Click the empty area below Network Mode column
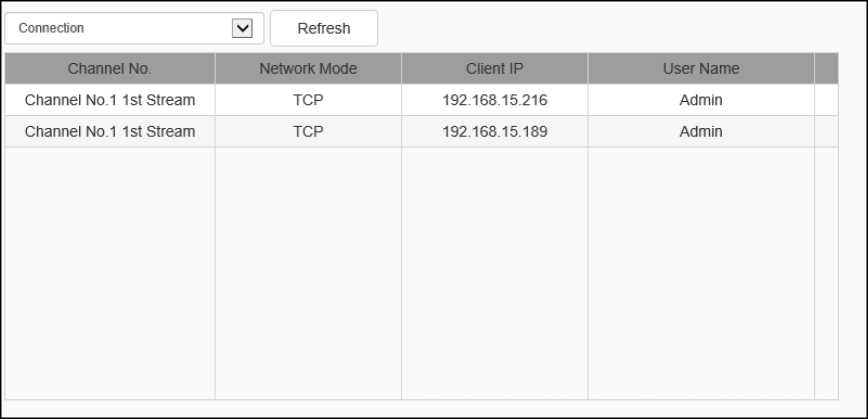 tap(308, 272)
